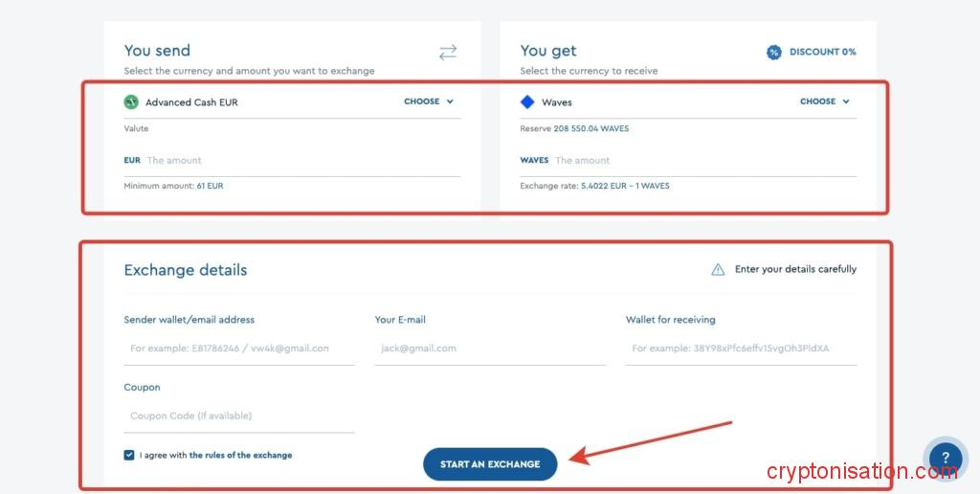Click the warning triangle icon

(718, 270)
